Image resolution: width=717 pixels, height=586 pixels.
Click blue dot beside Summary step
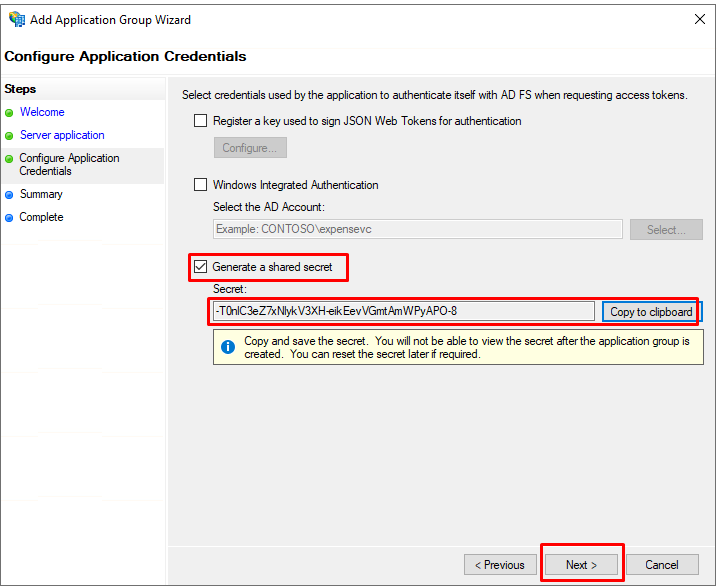coord(9,195)
